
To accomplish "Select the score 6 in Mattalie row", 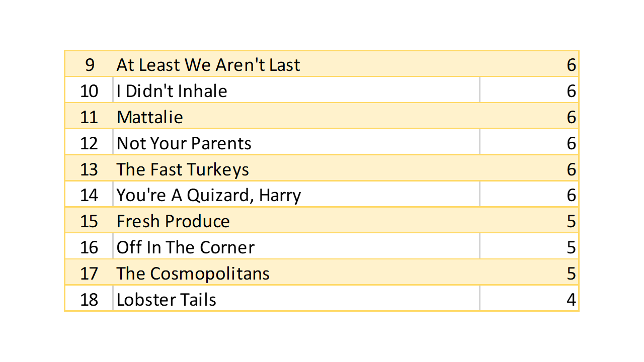I will [x=571, y=117].
